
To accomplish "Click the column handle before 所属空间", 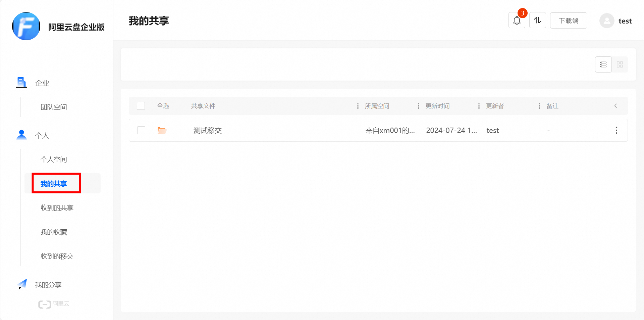I will pyautogui.click(x=358, y=106).
